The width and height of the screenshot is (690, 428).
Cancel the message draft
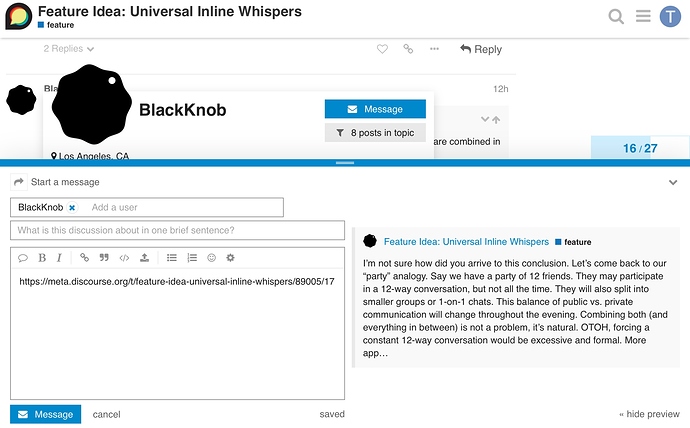click(x=106, y=414)
